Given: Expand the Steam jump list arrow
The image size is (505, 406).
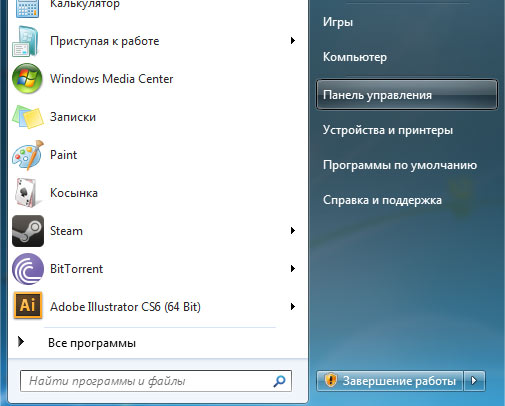Looking at the screenshot, I should [293, 231].
